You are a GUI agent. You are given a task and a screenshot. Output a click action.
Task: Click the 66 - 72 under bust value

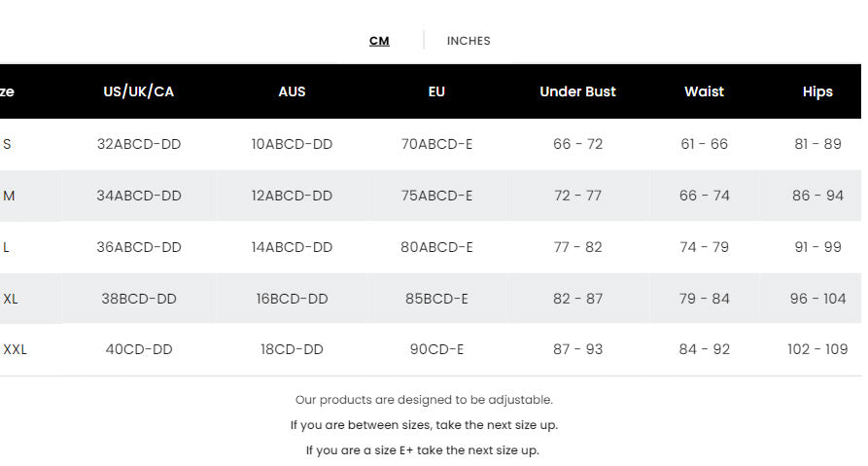click(578, 144)
